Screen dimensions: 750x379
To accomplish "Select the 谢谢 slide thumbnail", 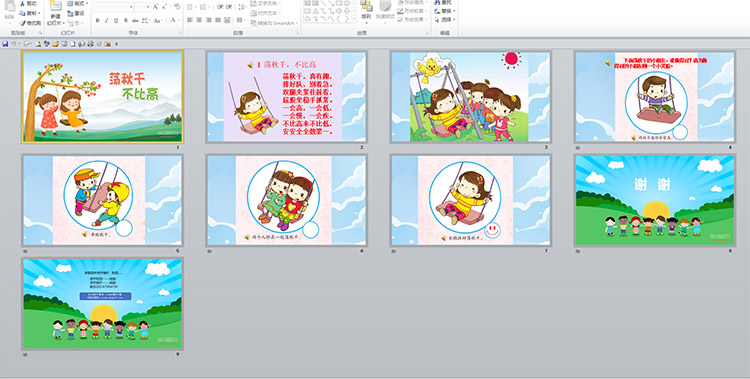I will click(655, 200).
